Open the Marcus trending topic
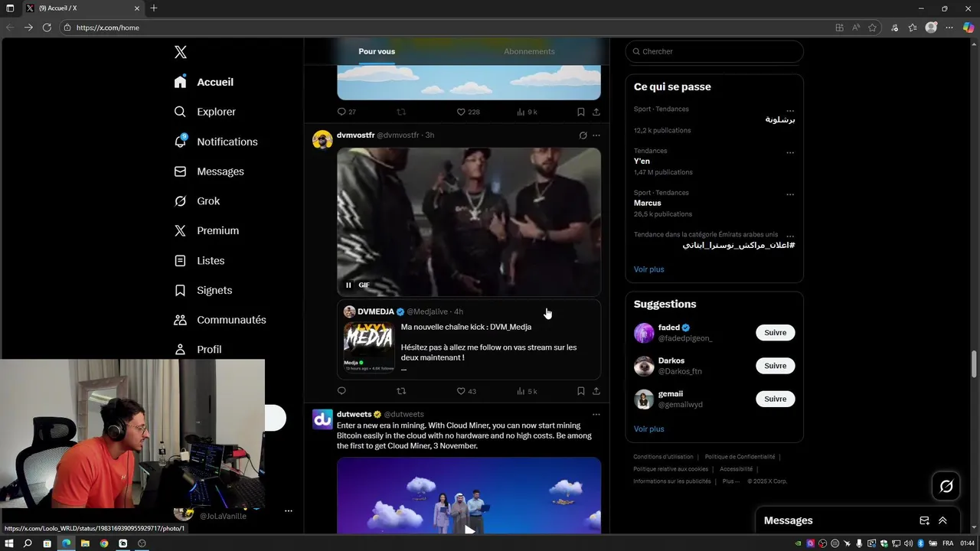The height and width of the screenshot is (551, 980). (647, 203)
